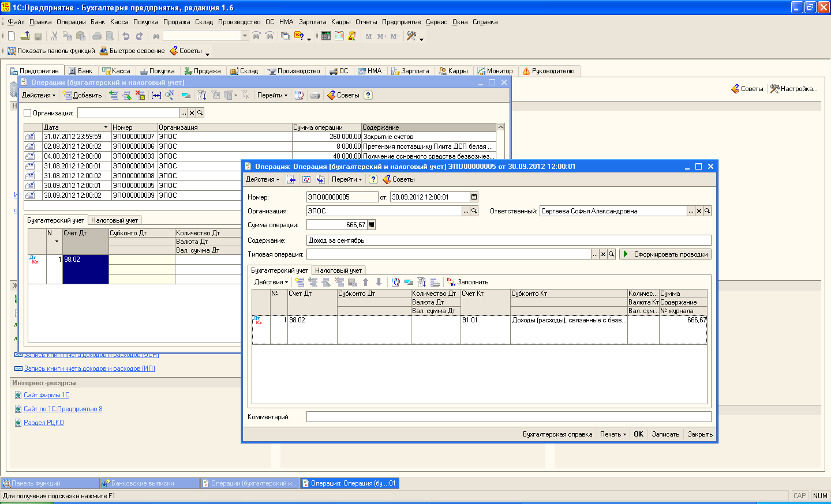Click into the Содержание input field
This screenshot has height=504, width=831.
click(508, 240)
